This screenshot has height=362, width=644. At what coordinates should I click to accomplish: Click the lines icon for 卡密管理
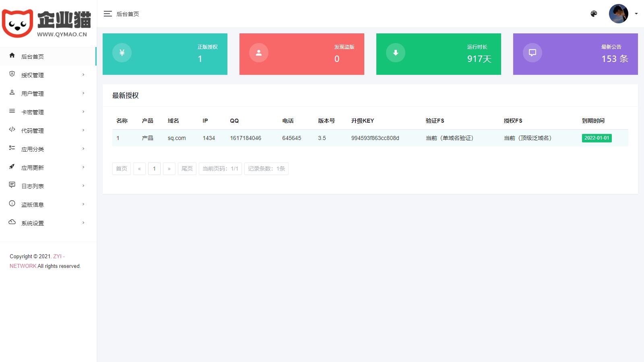(x=12, y=111)
